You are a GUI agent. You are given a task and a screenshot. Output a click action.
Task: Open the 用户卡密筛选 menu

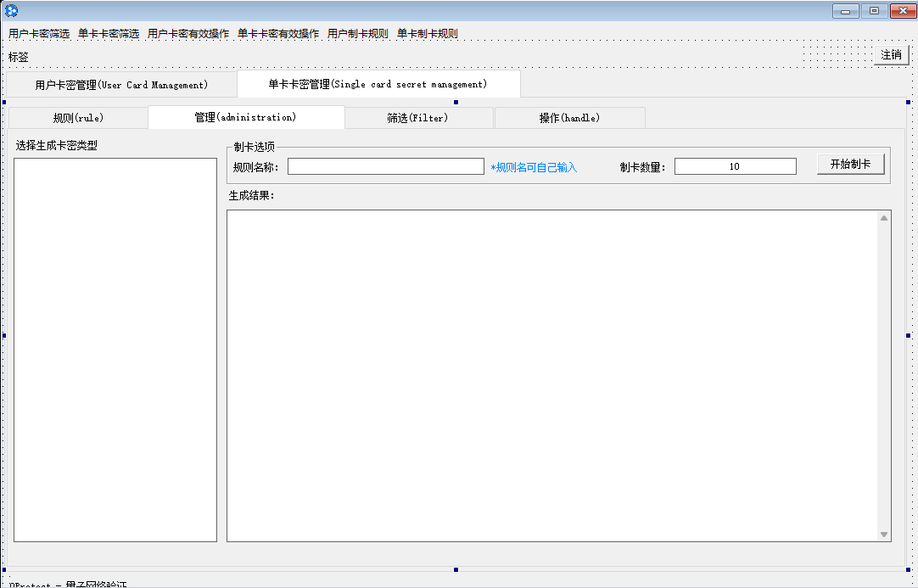[39, 34]
